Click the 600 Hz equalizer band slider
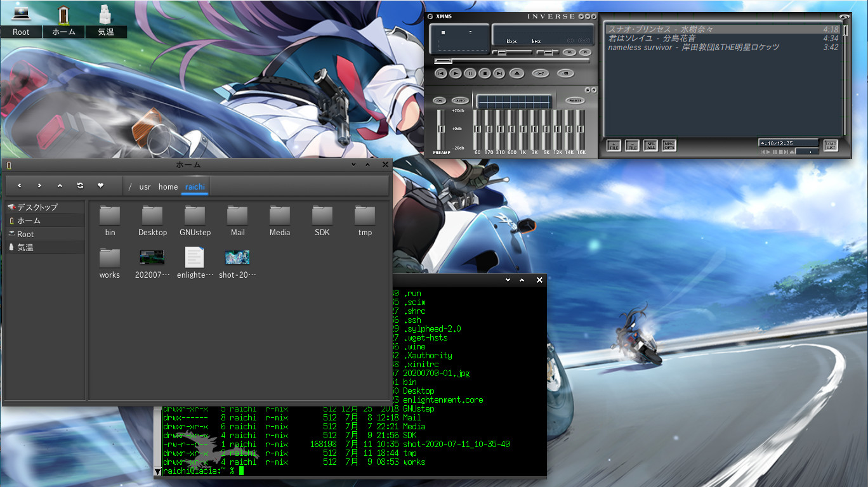Viewport: 868px width, 487px height. [512, 129]
